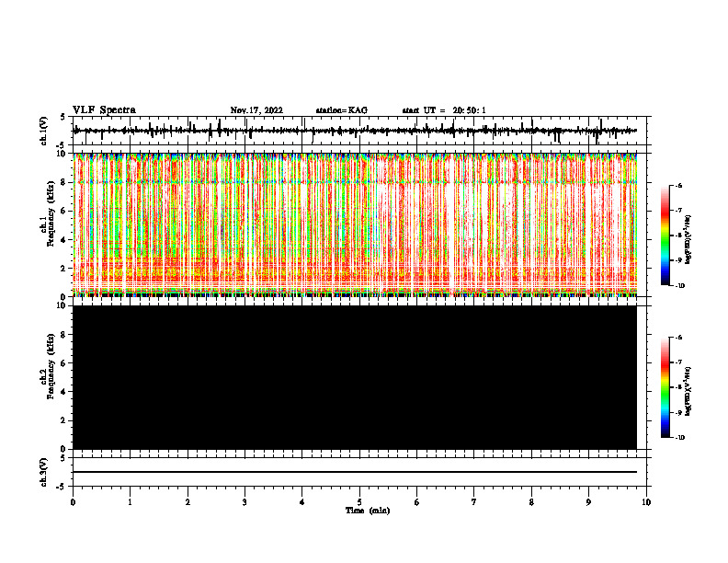This screenshot has width=728, height=563.
Task: Click the ch.2 color scale log(PSD) unit label
Action: 688,391
